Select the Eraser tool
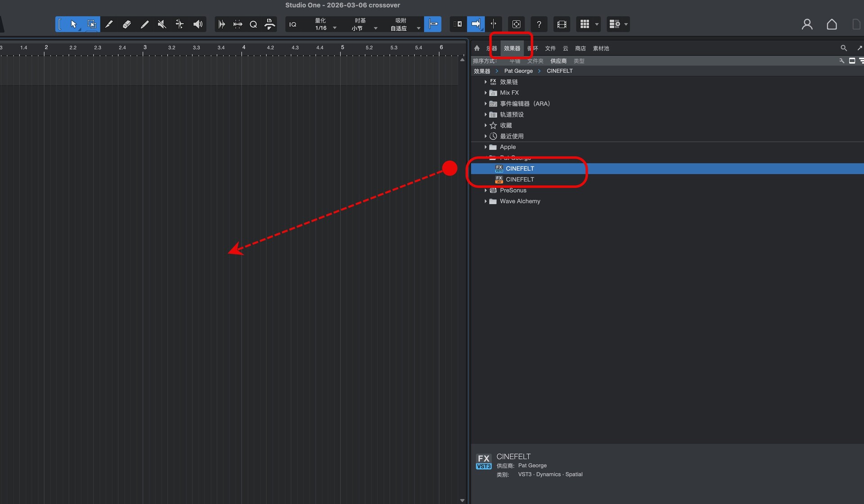 (126, 24)
